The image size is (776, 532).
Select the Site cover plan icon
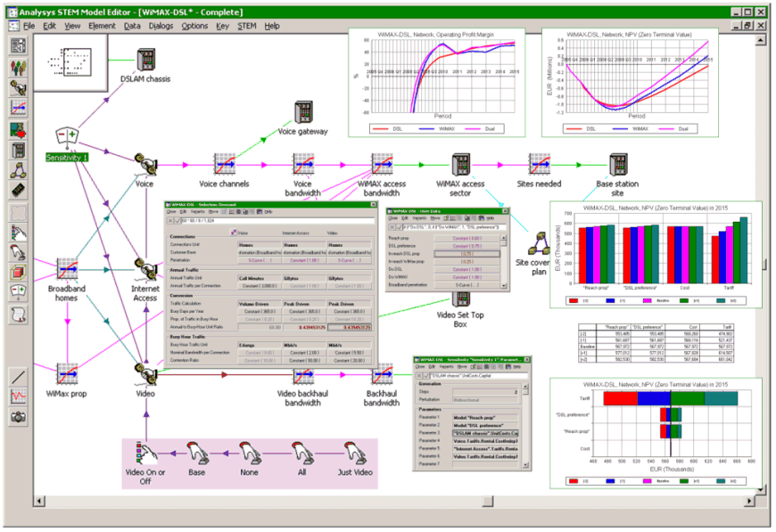tap(539, 243)
